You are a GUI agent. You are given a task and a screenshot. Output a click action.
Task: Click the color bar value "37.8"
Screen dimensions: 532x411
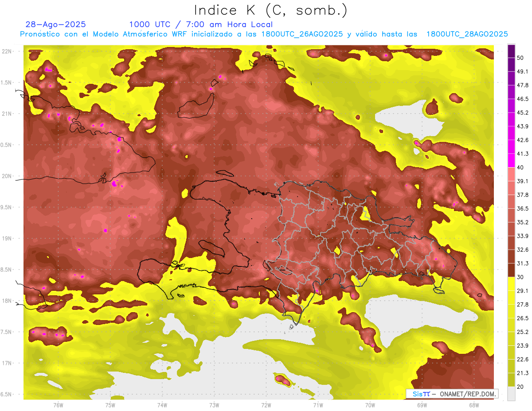pos(523,195)
